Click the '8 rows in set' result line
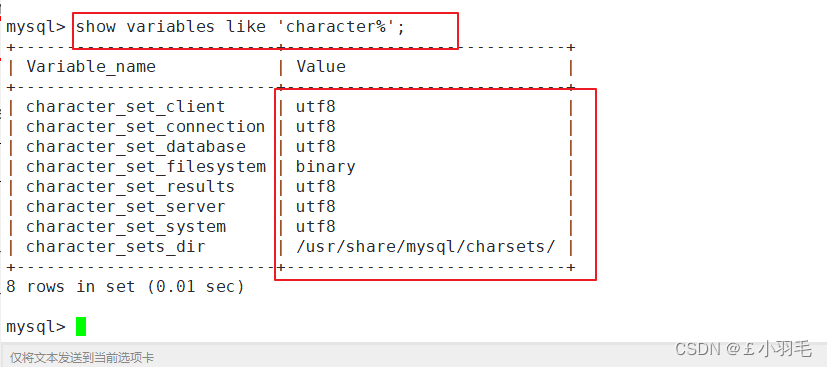827x367 pixels. (125, 287)
